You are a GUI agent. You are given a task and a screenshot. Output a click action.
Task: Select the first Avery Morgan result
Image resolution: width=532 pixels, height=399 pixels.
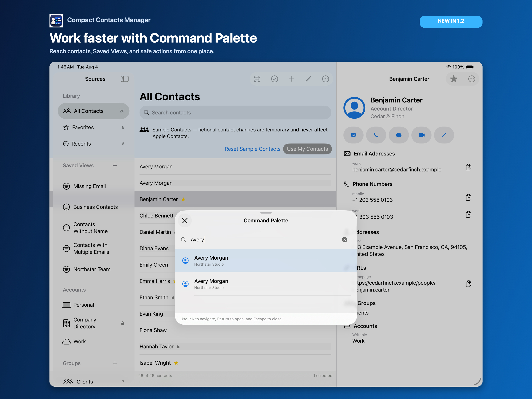tap(266, 260)
